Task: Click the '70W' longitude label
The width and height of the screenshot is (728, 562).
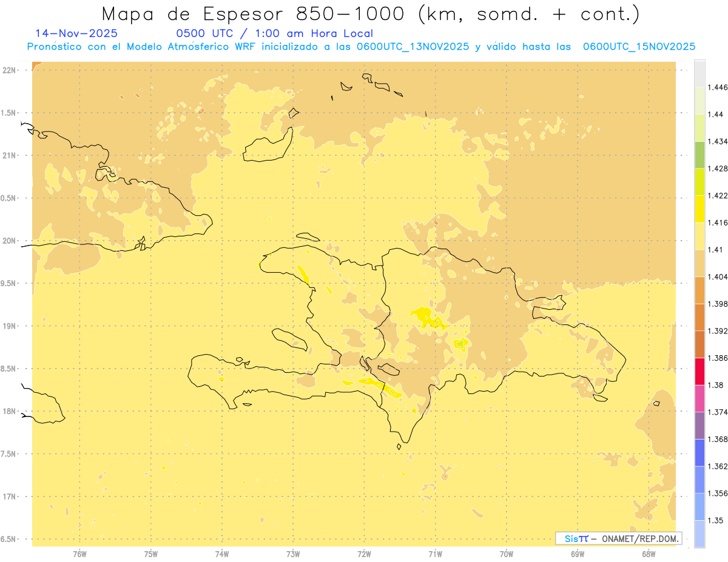Action: coord(507,554)
